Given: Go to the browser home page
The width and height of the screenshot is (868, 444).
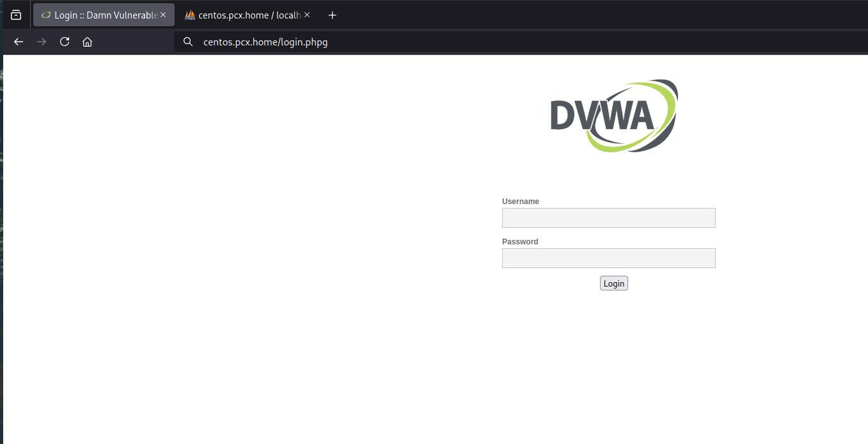Looking at the screenshot, I should tap(88, 42).
